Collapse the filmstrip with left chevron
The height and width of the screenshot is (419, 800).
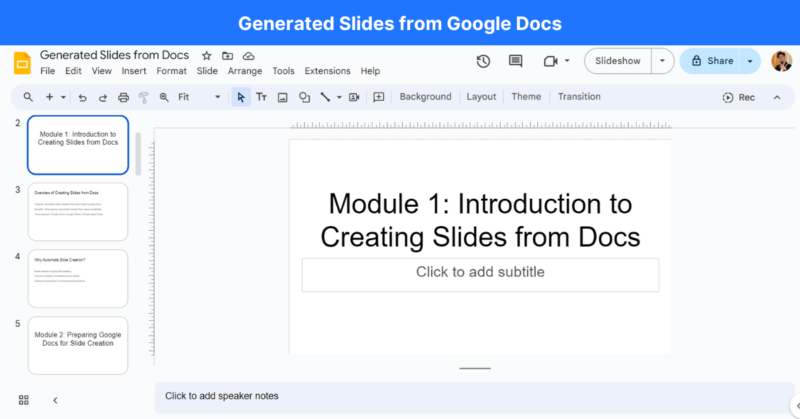pyautogui.click(x=55, y=401)
